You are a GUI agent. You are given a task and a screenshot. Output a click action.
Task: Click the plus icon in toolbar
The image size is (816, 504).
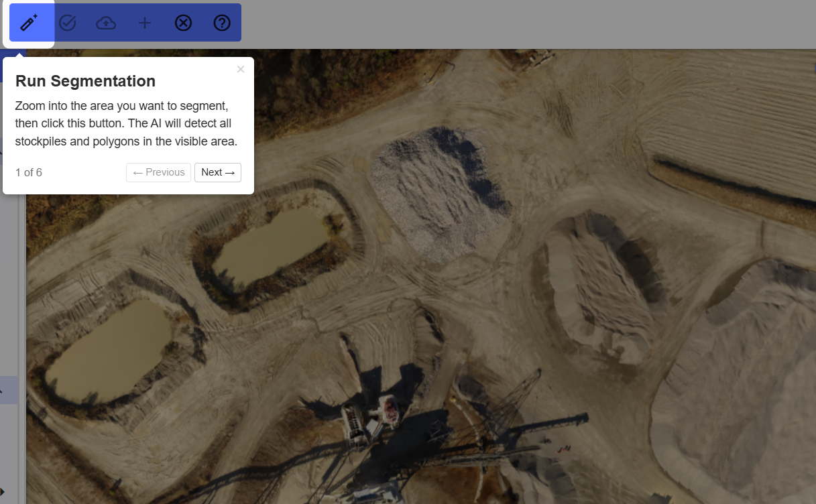[x=145, y=23]
